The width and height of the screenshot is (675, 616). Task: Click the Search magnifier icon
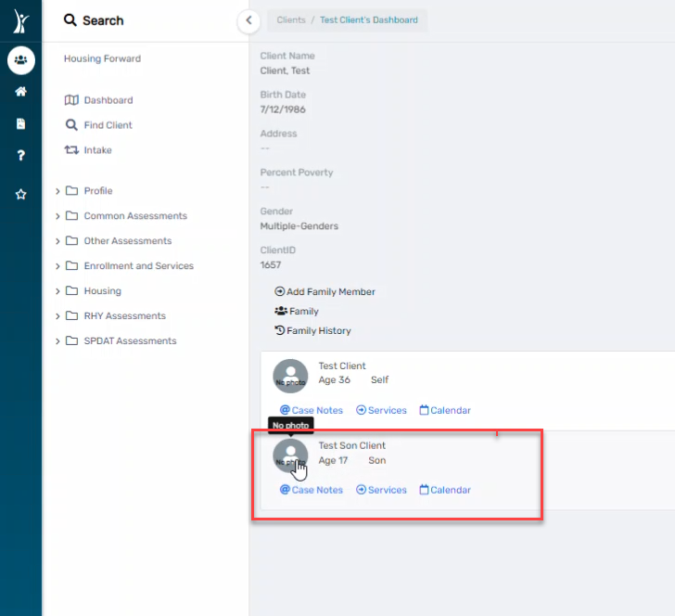coord(70,19)
